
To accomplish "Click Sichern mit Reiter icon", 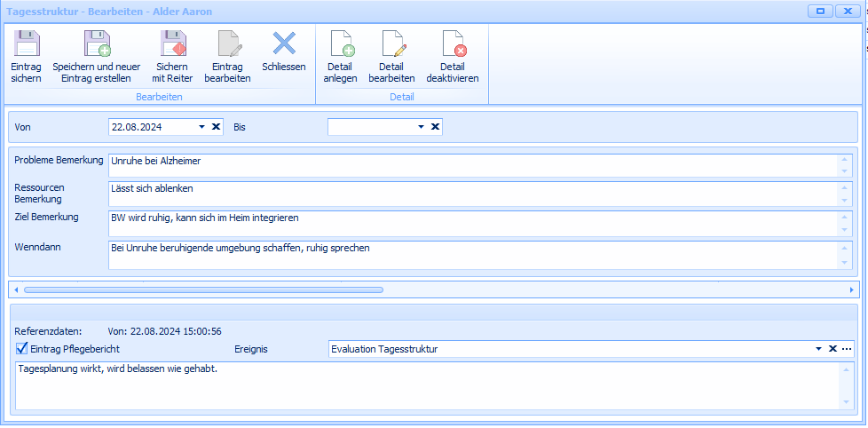I will (171, 44).
